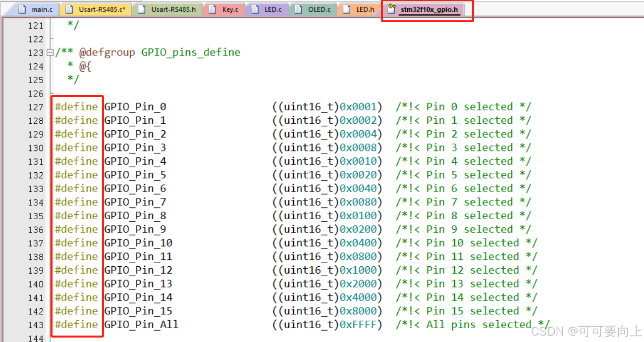
Task: Click the comment "All pins selected"
Action: click(479, 325)
